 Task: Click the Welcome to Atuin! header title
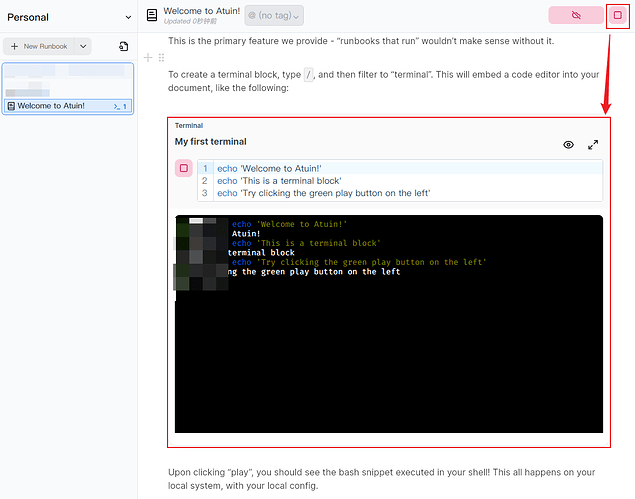point(202,11)
